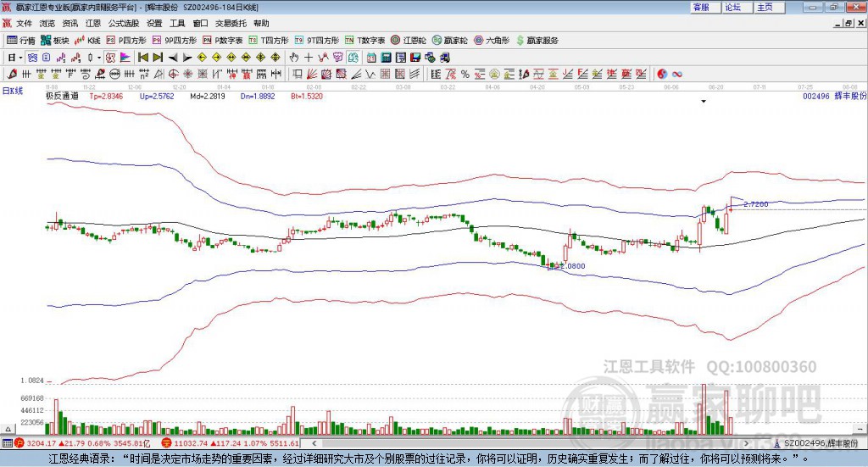
Task: Open the 帮助 menu
Action: point(261,23)
